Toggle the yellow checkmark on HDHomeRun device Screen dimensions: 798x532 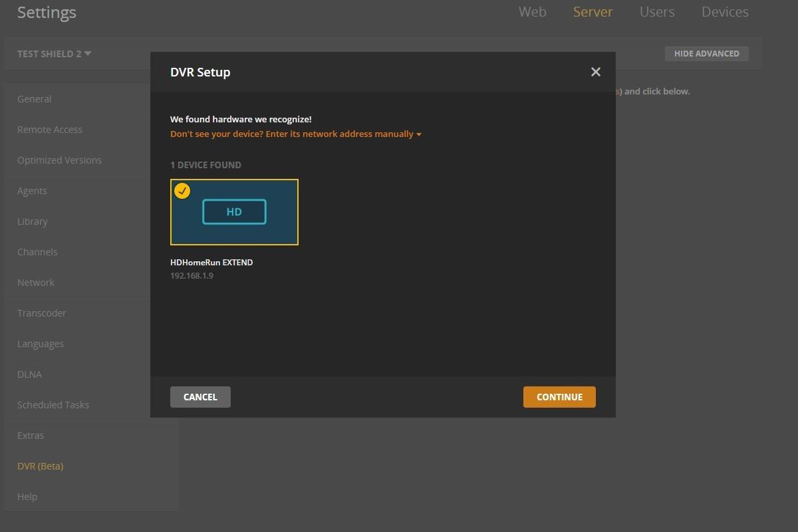coord(182,191)
